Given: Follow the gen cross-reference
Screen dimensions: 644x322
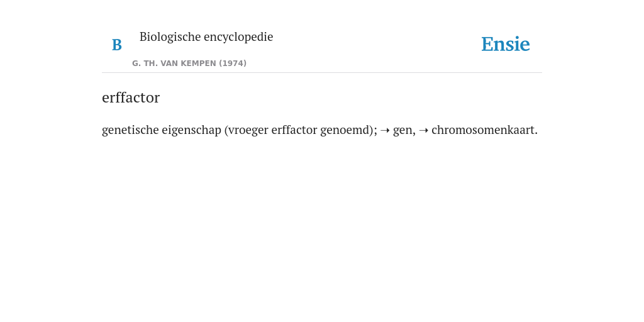Looking at the screenshot, I should pyautogui.click(x=404, y=130).
